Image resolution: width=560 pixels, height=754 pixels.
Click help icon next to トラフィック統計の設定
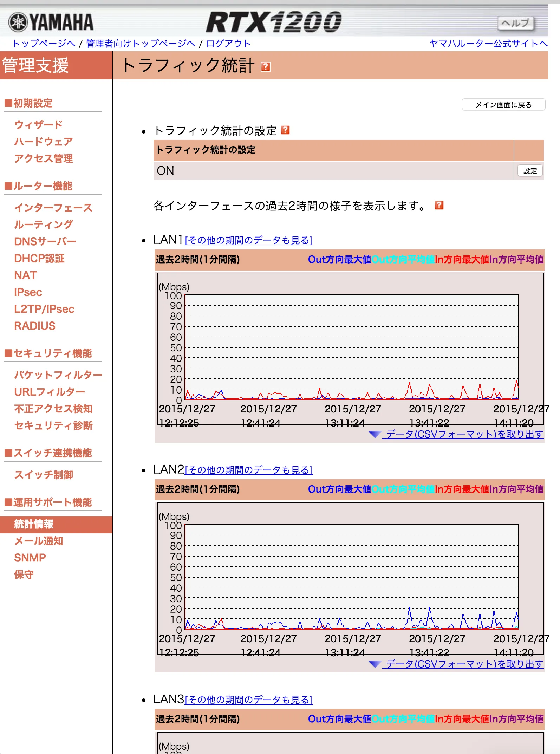(285, 130)
